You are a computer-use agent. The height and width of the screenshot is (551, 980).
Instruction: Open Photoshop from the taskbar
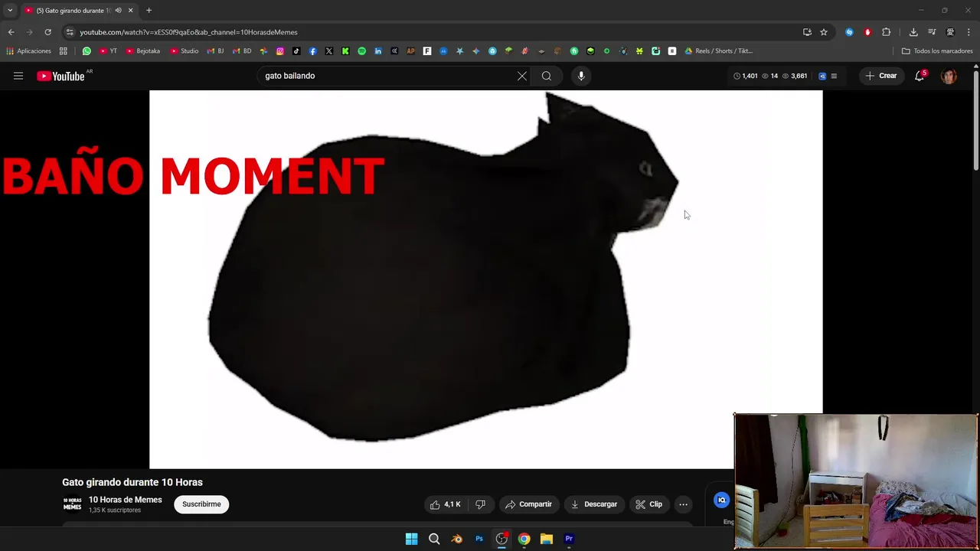click(479, 539)
